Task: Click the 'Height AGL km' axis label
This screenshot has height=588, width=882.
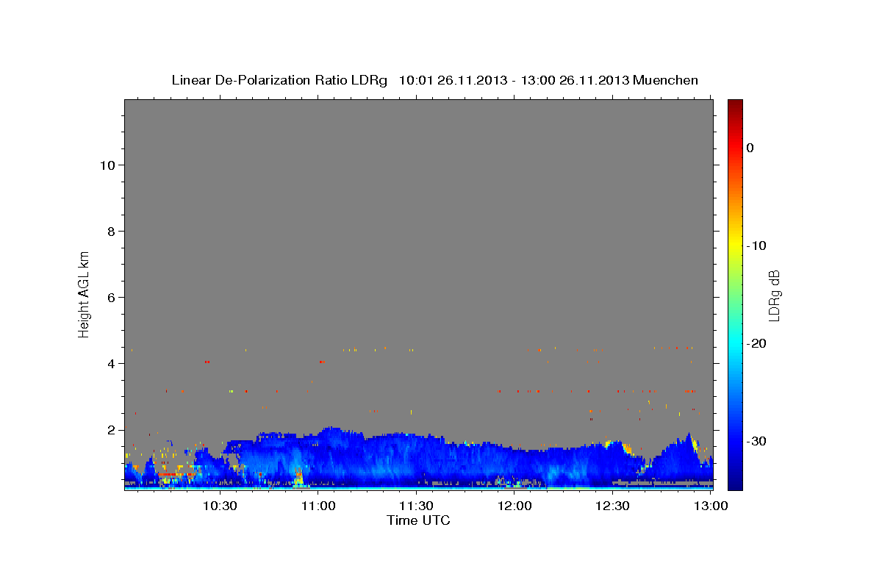Action: [x=85, y=293]
